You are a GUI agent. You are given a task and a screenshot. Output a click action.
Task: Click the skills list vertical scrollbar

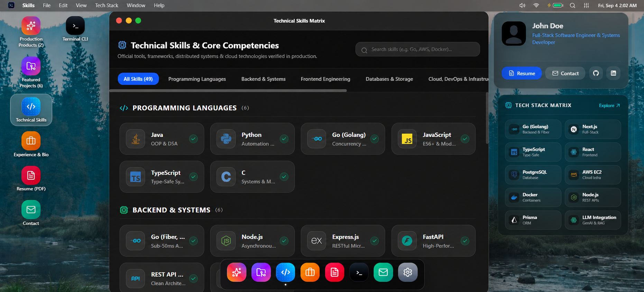pos(487,118)
